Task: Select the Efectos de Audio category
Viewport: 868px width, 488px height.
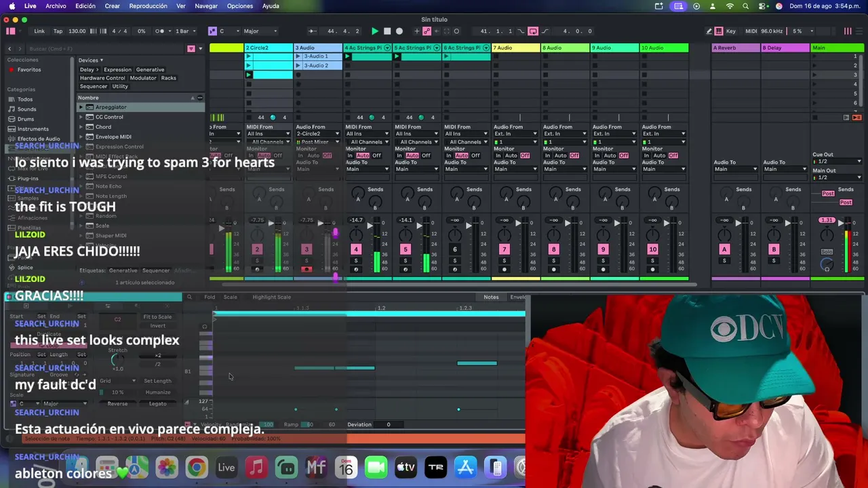Action: [39, 139]
